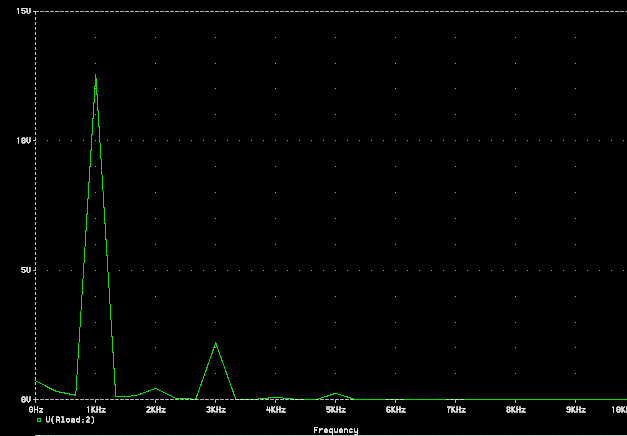627x436 pixels.
Task: Click the 2KHz x-axis tick label
Action: [156, 410]
